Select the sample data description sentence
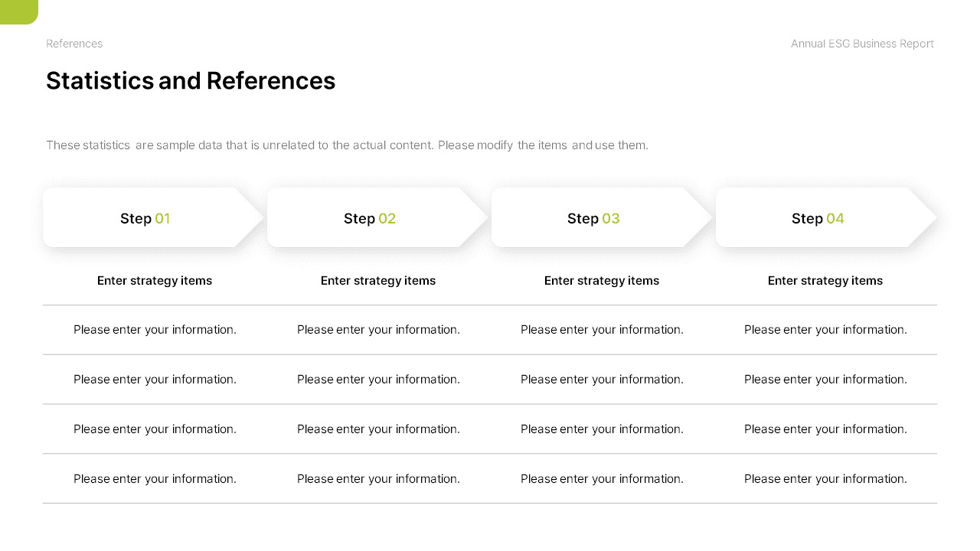 point(347,145)
